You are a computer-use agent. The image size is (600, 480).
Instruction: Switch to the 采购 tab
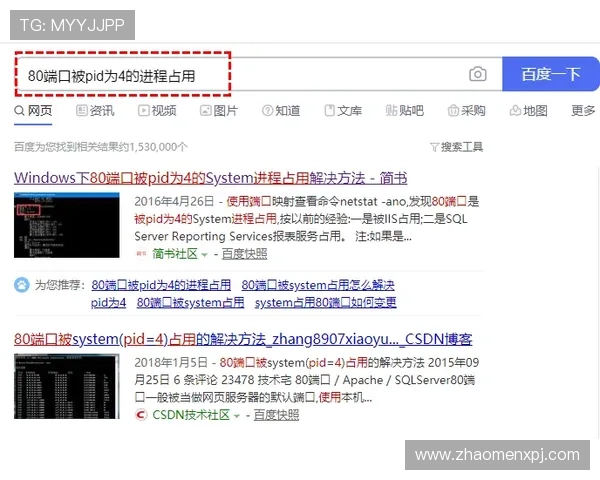pos(466,111)
